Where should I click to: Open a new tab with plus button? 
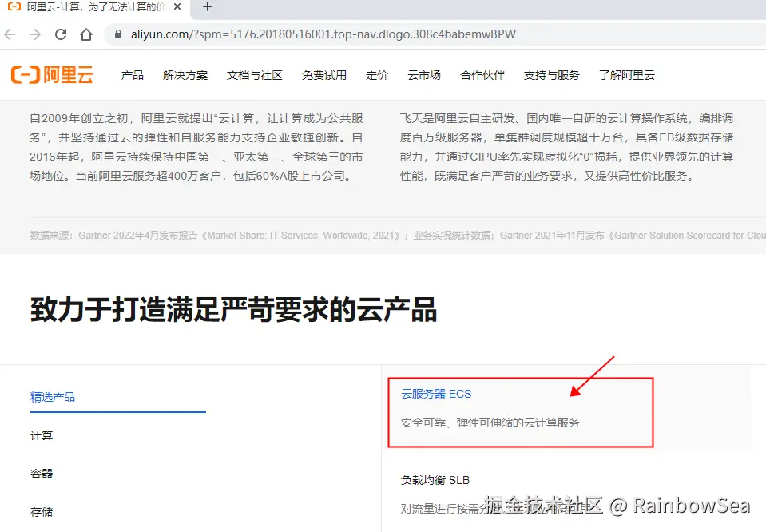(208, 7)
